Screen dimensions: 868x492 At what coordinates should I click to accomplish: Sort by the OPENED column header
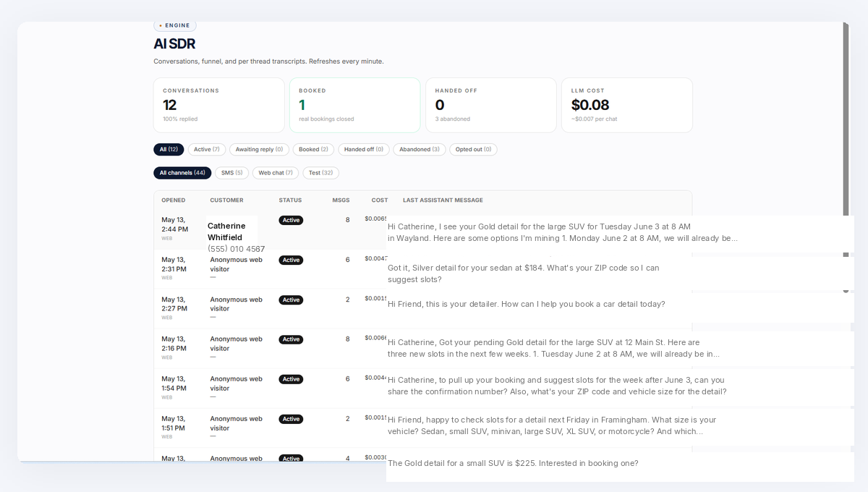174,200
